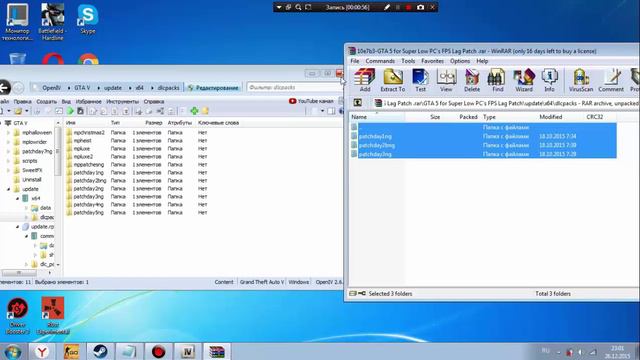
Task: Click the WinRAR Delete icon
Action: (471, 80)
